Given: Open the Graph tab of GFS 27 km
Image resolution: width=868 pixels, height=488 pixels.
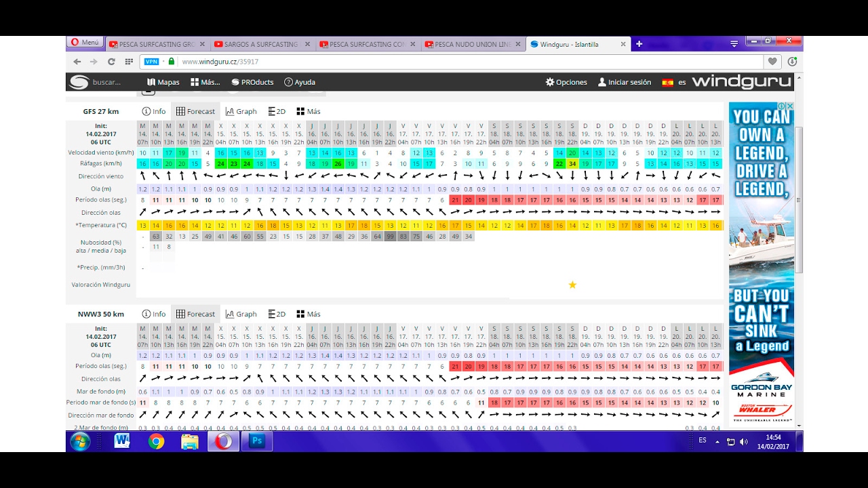Looking at the screenshot, I should coord(241,111).
